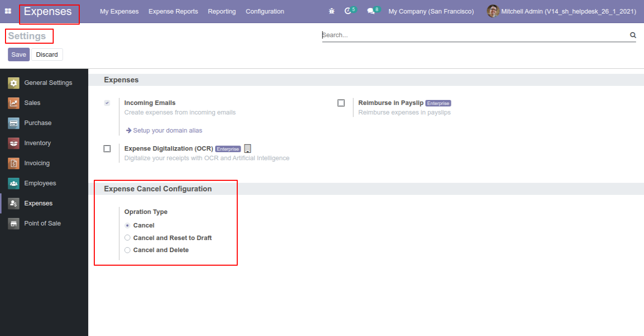Toggle the Incoming Emails checkbox
644x336 pixels.
click(x=107, y=103)
